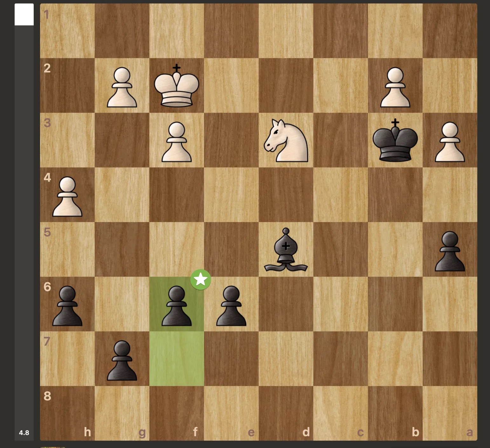Select the white pawn on h4
Image resolution: width=490 pixels, height=448 pixels.
pyautogui.click(x=67, y=197)
